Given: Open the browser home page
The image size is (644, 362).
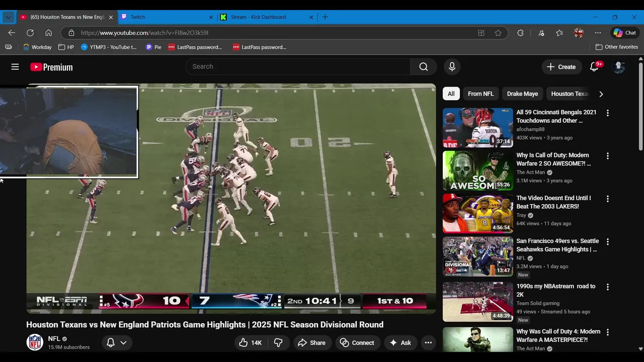Looking at the screenshot, I should (x=48, y=33).
